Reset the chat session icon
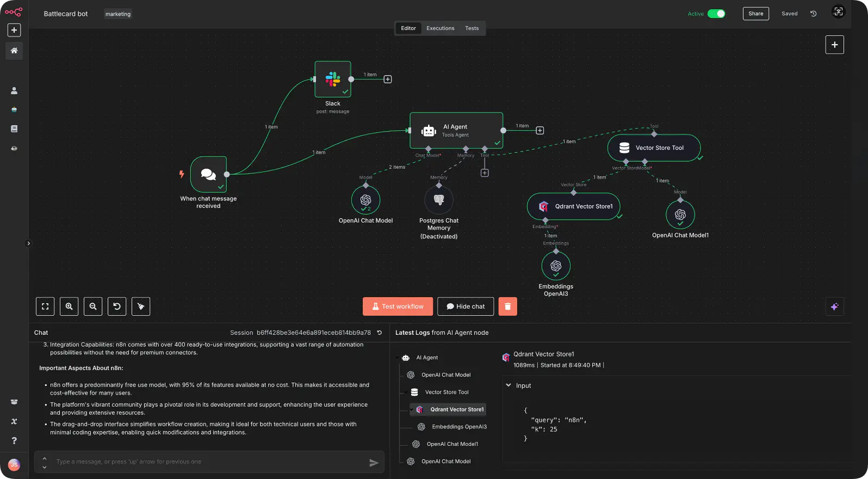This screenshot has height=479, width=868. pyautogui.click(x=380, y=333)
